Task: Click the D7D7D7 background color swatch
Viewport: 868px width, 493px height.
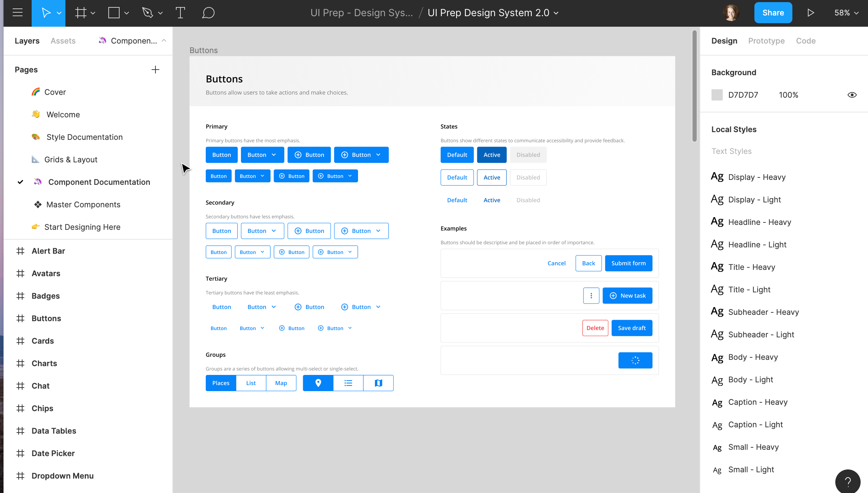Action: pyautogui.click(x=717, y=95)
